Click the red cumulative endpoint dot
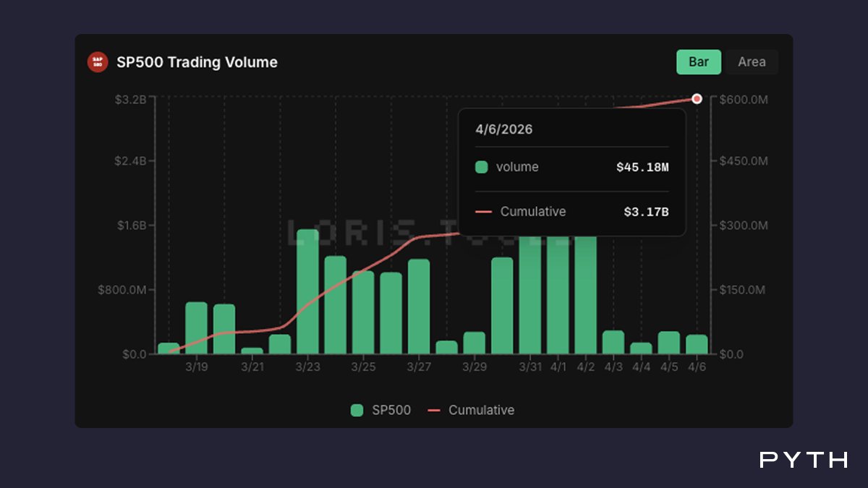The width and height of the screenshot is (868, 488). pos(697,98)
